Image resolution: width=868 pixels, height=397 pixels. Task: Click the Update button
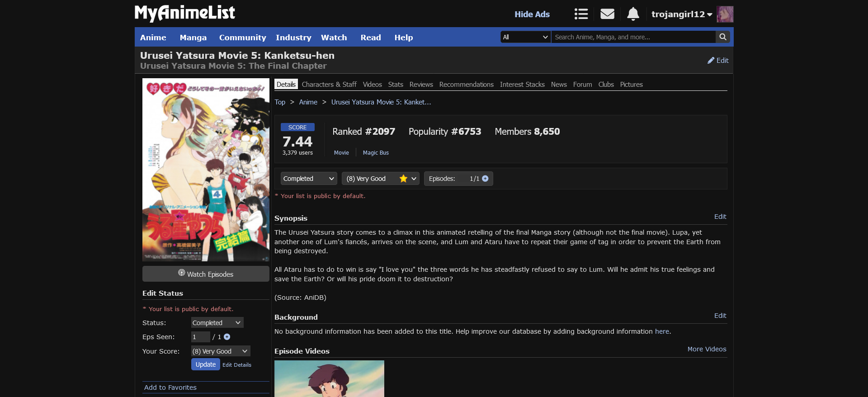pyautogui.click(x=205, y=364)
